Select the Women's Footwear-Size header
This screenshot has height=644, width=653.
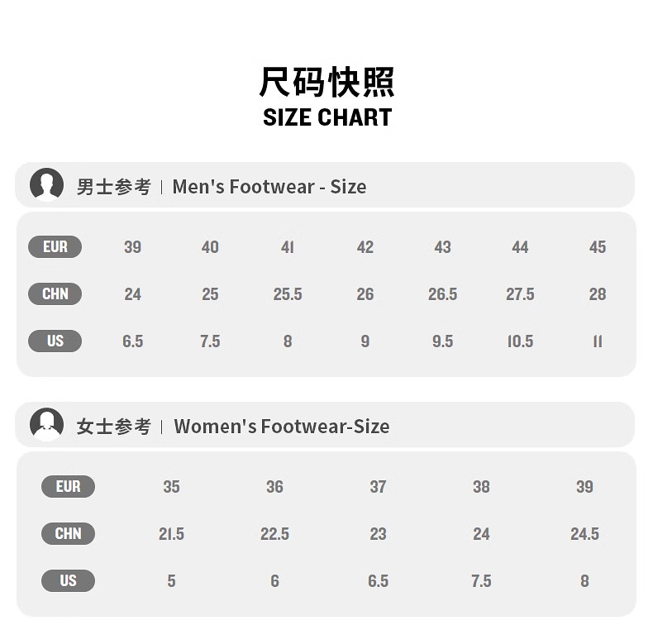281,427
